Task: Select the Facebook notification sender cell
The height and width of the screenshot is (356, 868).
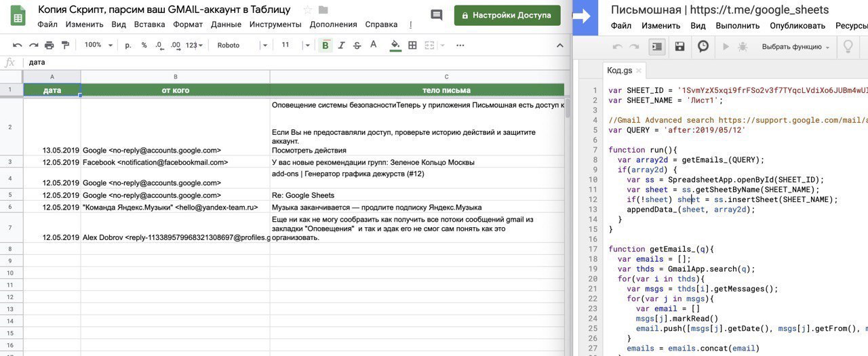Action: tap(175, 163)
